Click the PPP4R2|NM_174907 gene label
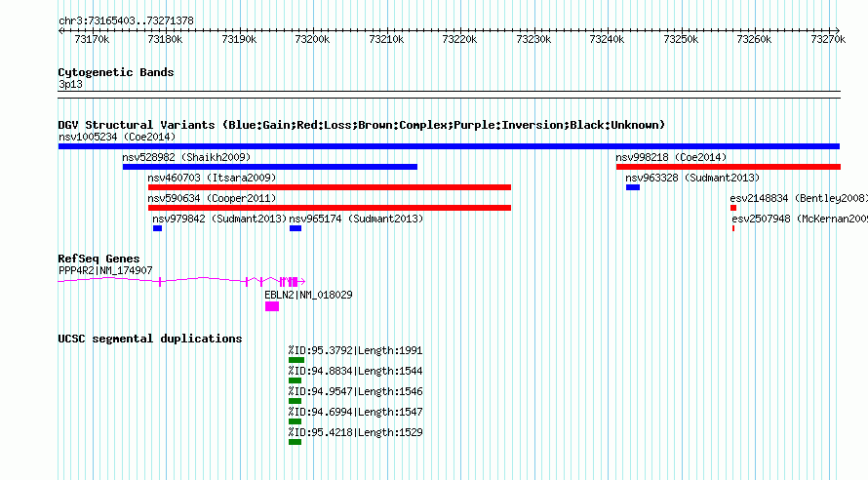The height and width of the screenshot is (480, 868). pos(105,270)
